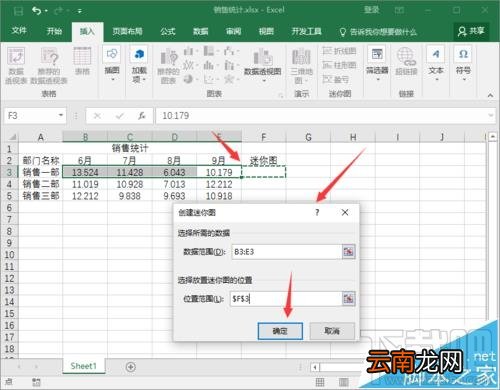Insert a hierarchy chart

click(211, 51)
